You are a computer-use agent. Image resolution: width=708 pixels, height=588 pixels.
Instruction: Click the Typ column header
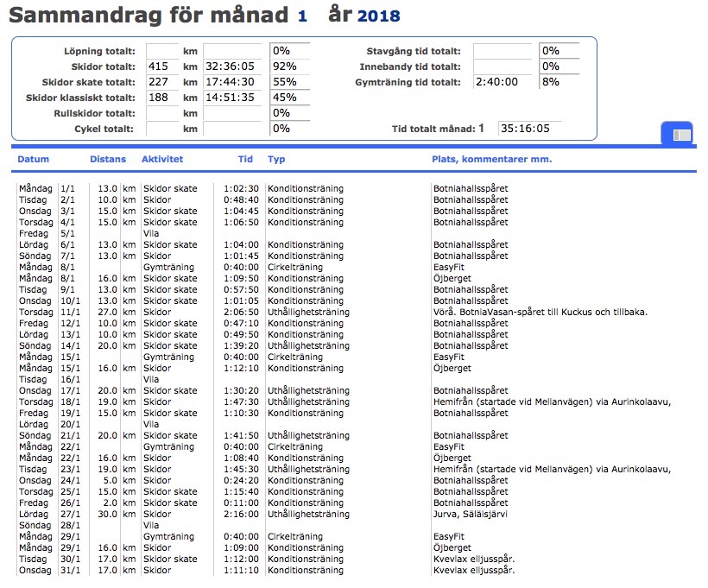pos(276,160)
